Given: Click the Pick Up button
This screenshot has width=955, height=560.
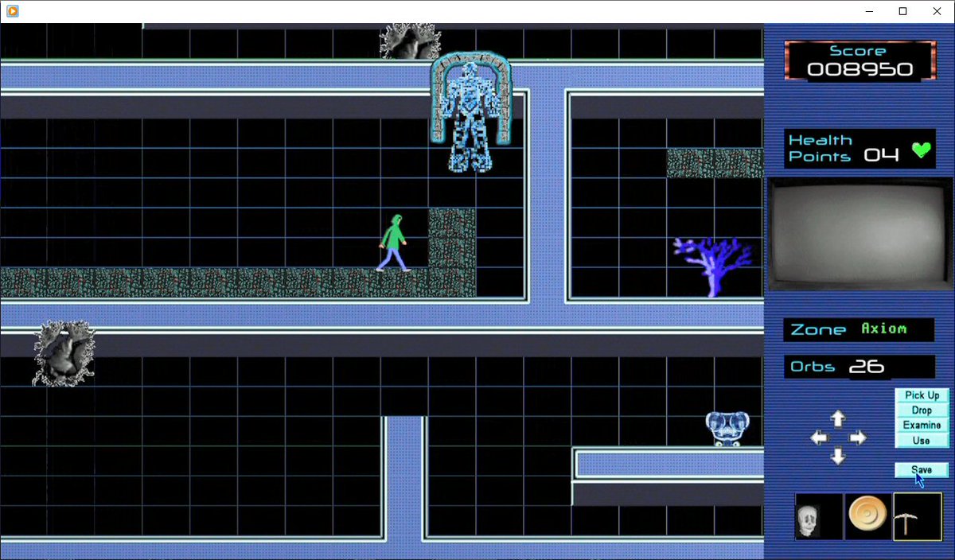Looking at the screenshot, I should point(921,395).
